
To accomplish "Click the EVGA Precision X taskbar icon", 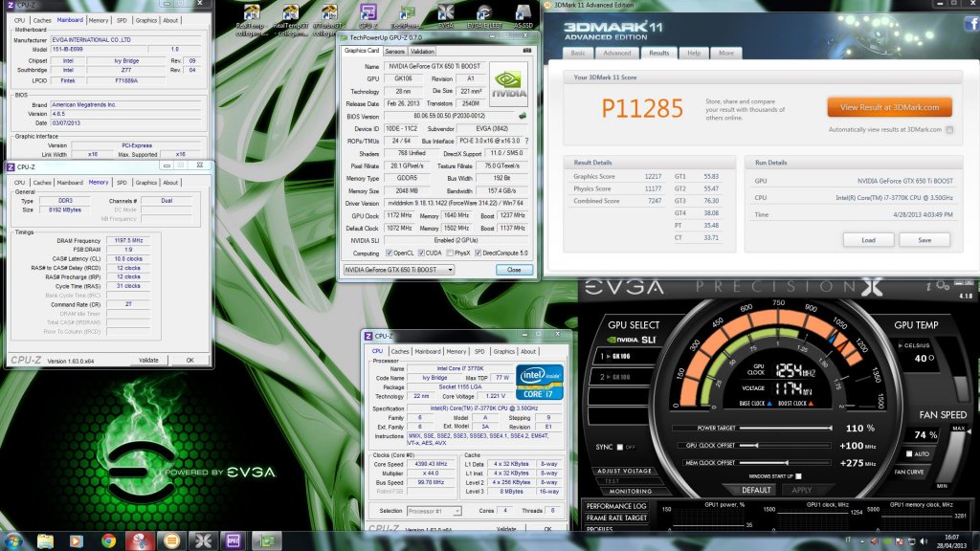I will [x=203, y=540].
